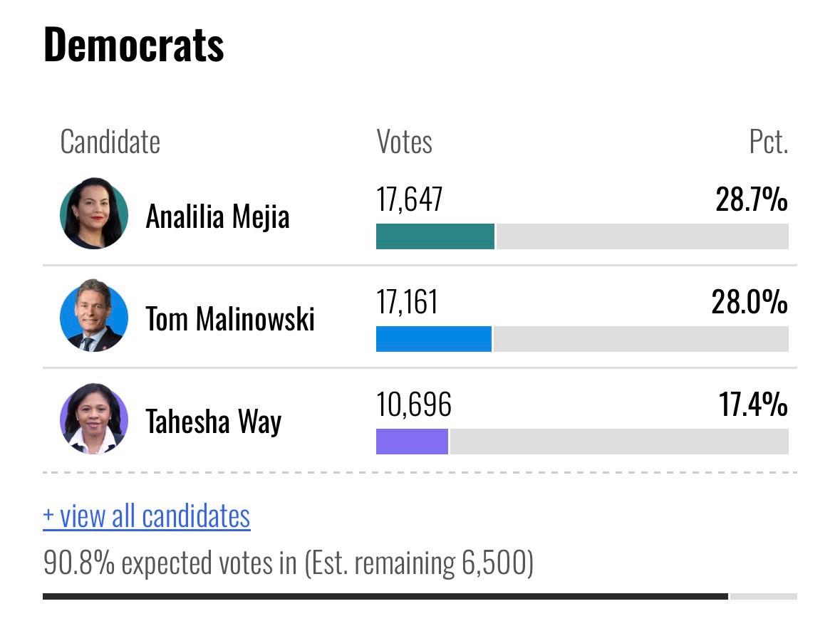Expand the view all candidates link
Screen dimensions: 840x626
pyautogui.click(x=147, y=516)
